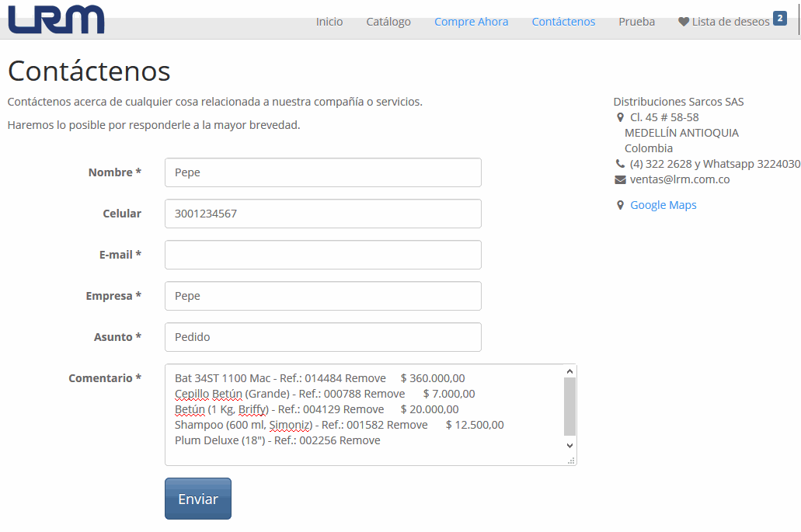Open the Catálogo navigation item
This screenshot has width=801, height=532.
tap(388, 22)
